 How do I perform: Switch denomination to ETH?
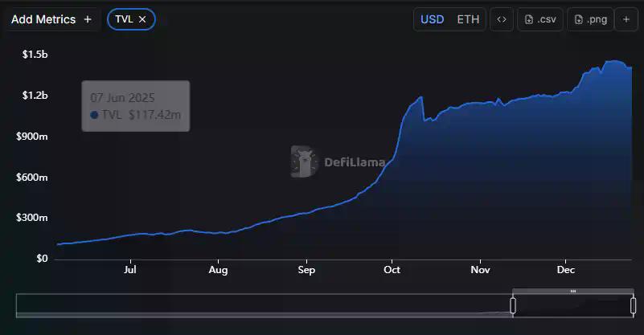point(468,19)
